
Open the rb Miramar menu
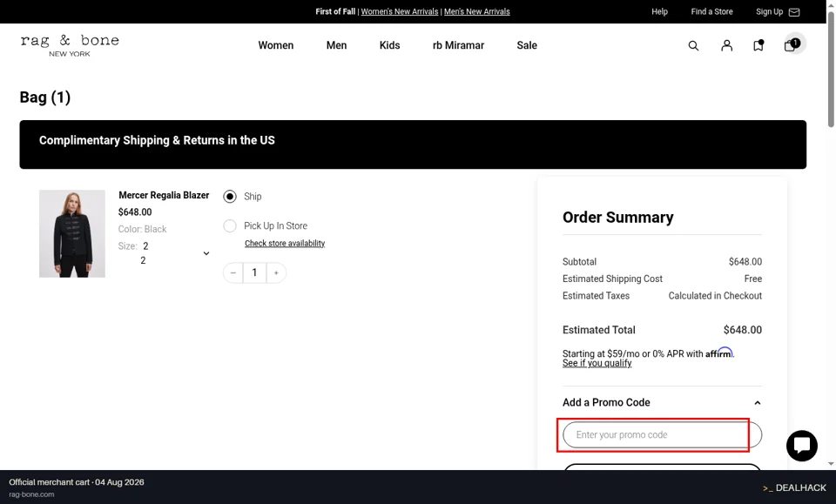coord(459,45)
